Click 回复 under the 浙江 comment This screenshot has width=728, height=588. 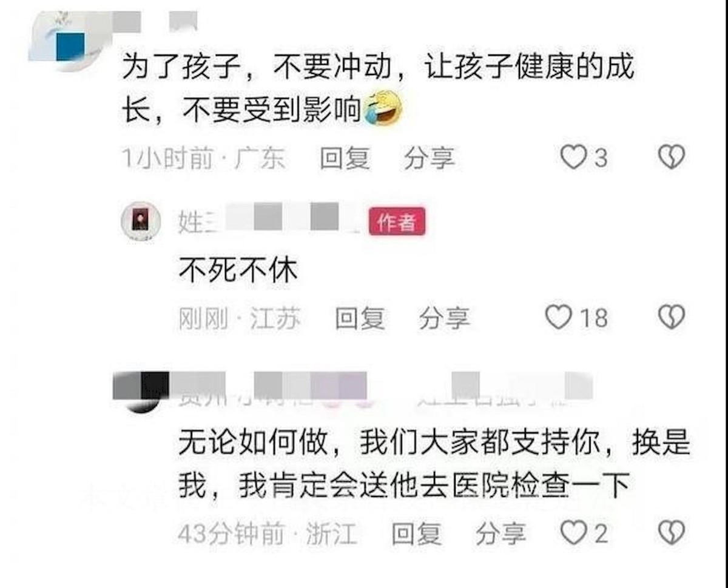click(416, 533)
